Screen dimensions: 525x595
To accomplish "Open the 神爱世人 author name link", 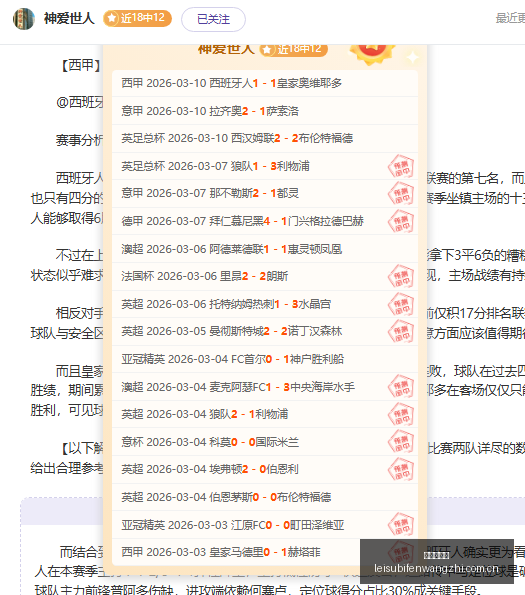I will pyautogui.click(x=69, y=18).
